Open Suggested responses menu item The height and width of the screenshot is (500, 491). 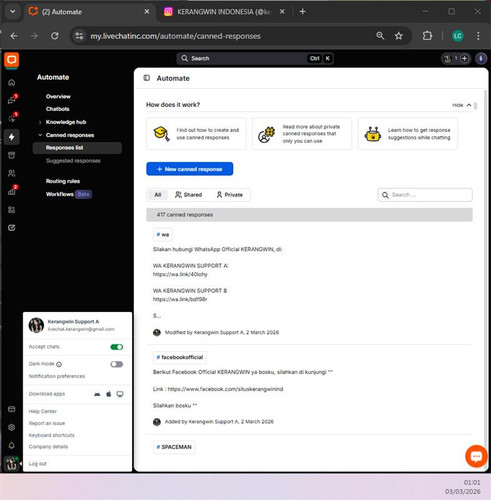coord(73,161)
